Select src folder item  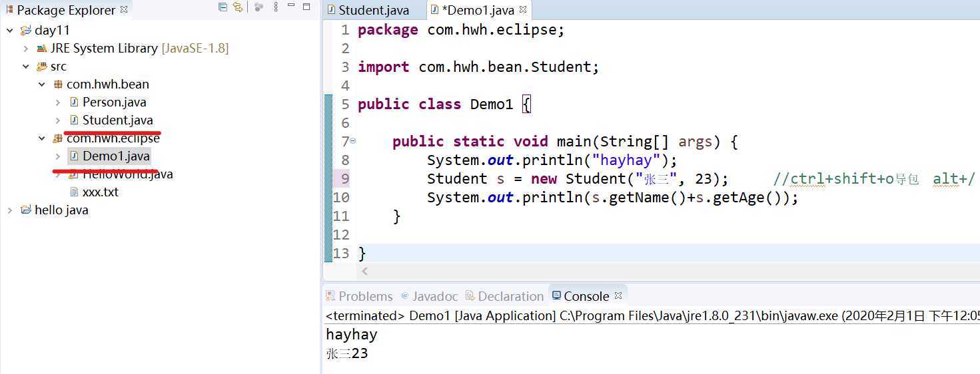point(59,67)
